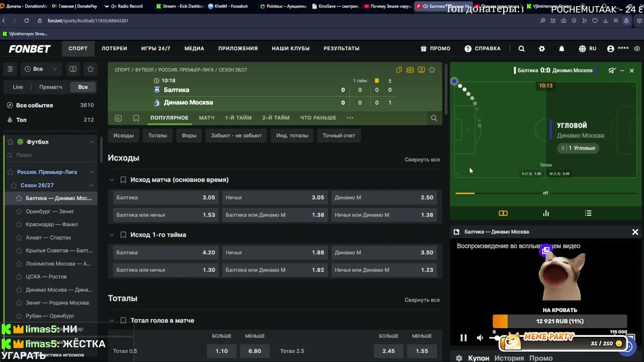Show more market tabs with the three dots
The width and height of the screenshot is (644, 362).
(x=350, y=118)
